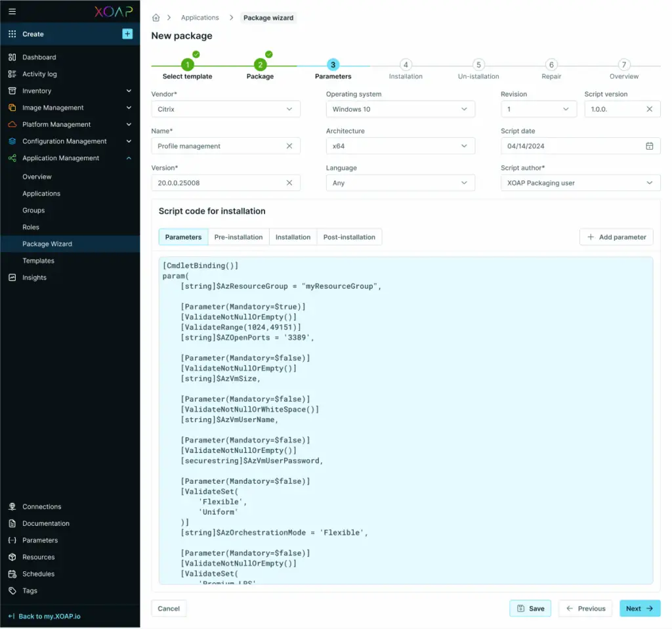The height and width of the screenshot is (629, 672).
Task: Click the plus icon beside Create
Action: point(127,34)
